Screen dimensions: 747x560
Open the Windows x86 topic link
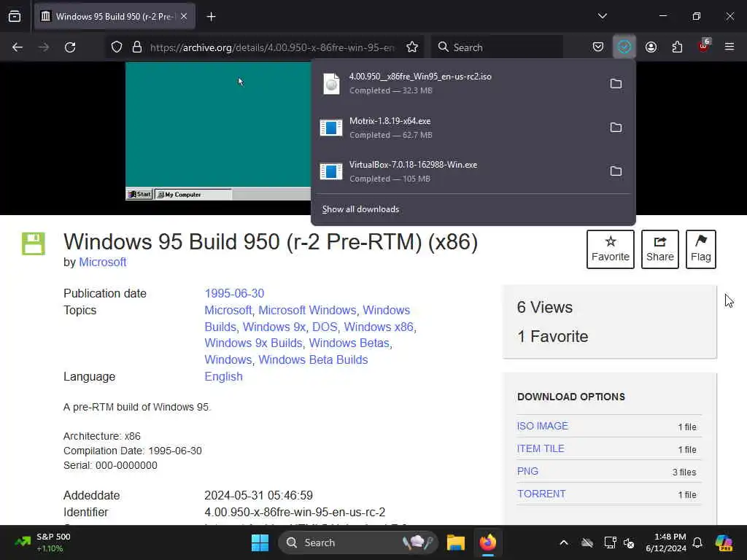pos(379,327)
